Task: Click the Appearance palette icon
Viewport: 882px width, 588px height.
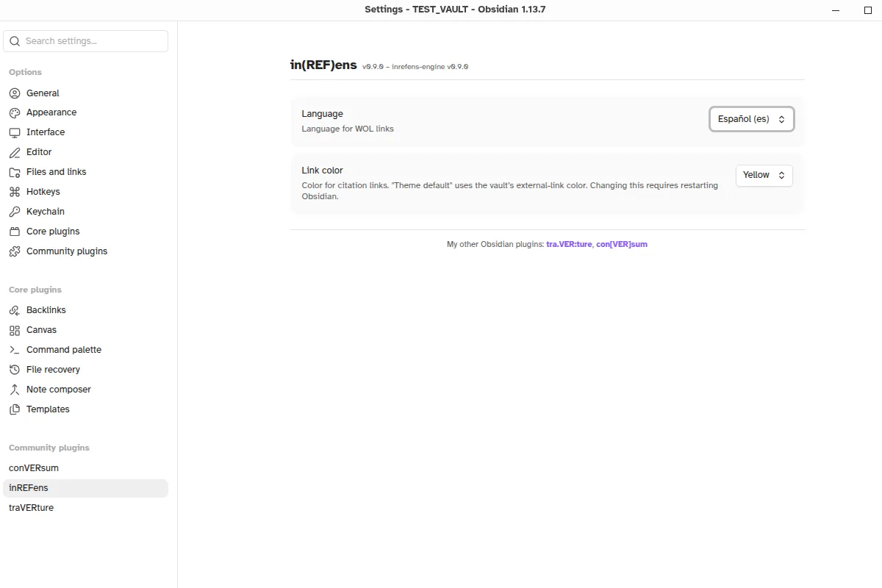Action: coord(15,113)
